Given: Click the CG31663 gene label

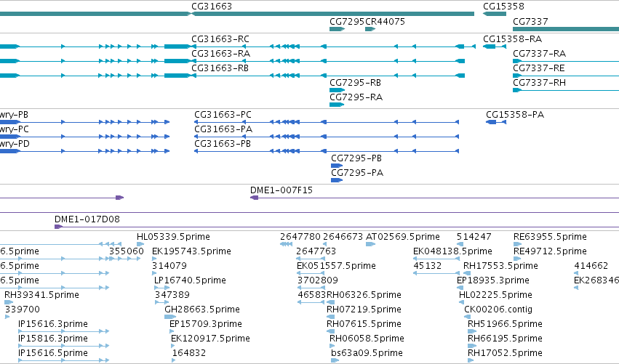Looking at the screenshot, I should tap(212, 7).
